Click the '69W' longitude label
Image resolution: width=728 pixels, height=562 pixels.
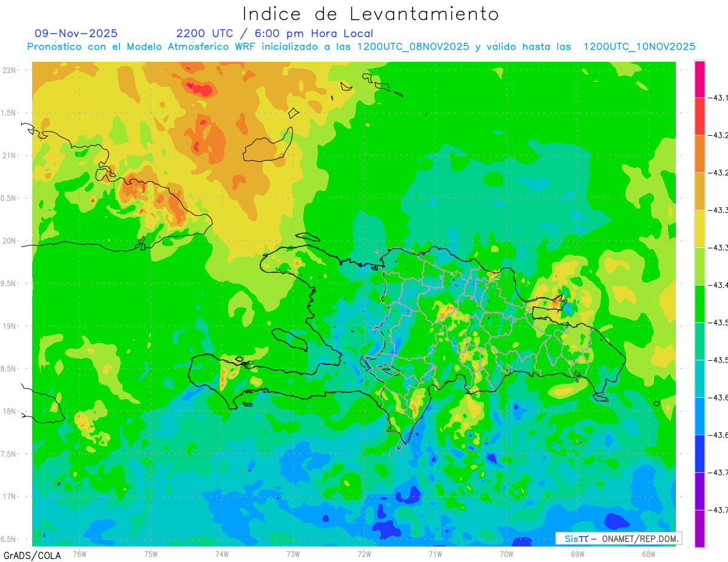(x=578, y=554)
